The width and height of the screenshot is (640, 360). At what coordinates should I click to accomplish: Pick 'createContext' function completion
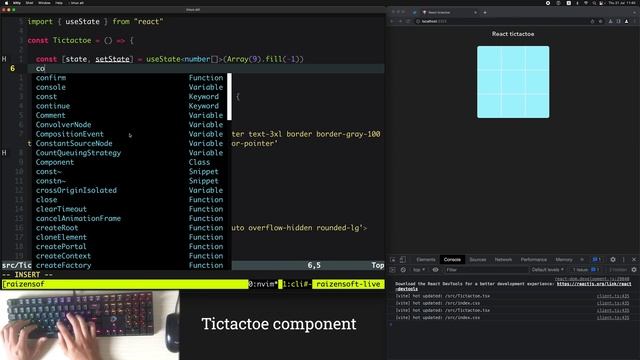130,256
